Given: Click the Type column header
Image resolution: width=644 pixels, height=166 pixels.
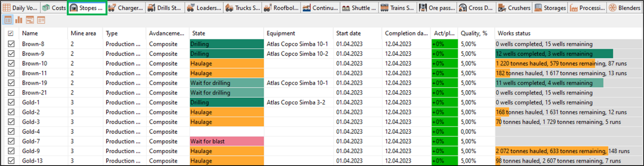Looking at the screenshot, I should (124, 33).
